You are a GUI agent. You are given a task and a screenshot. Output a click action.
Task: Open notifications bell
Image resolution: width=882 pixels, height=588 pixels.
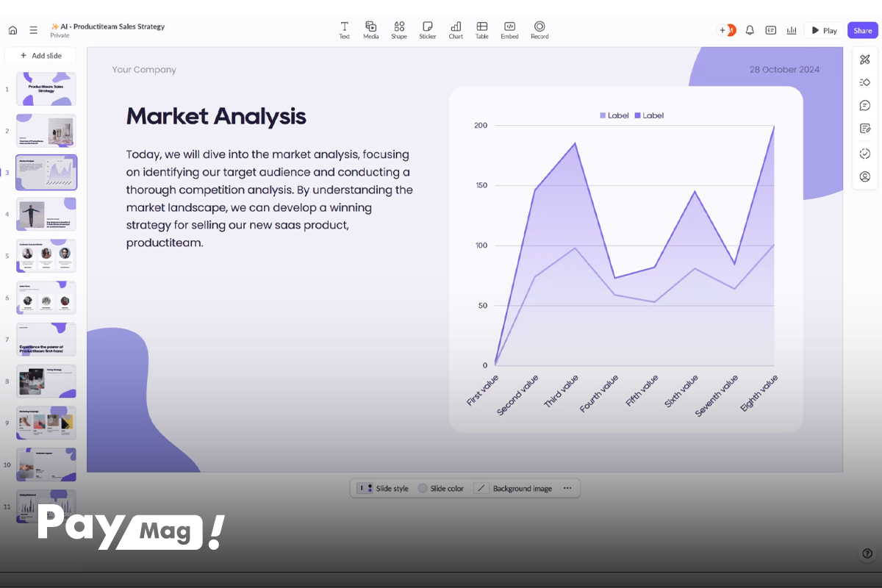[750, 30]
